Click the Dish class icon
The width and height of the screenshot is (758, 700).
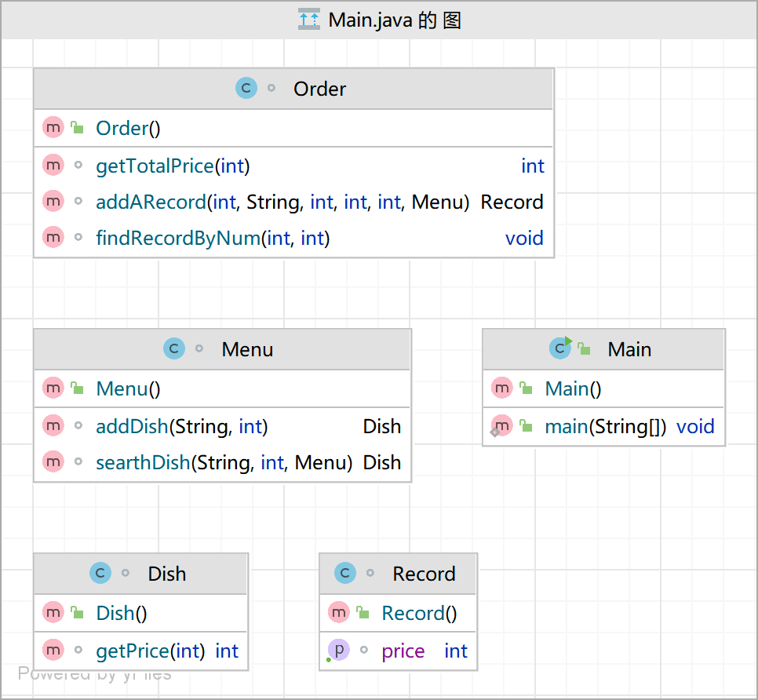pyautogui.click(x=100, y=574)
